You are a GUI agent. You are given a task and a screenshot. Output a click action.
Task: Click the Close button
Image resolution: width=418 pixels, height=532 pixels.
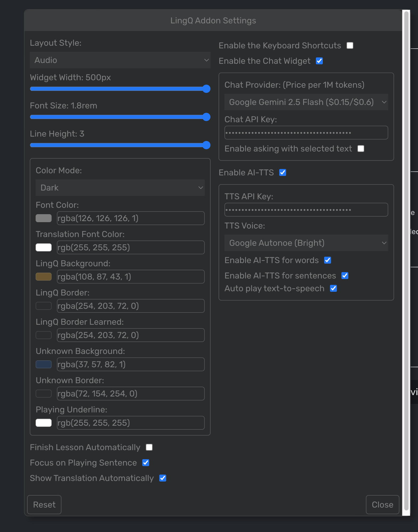click(x=382, y=505)
